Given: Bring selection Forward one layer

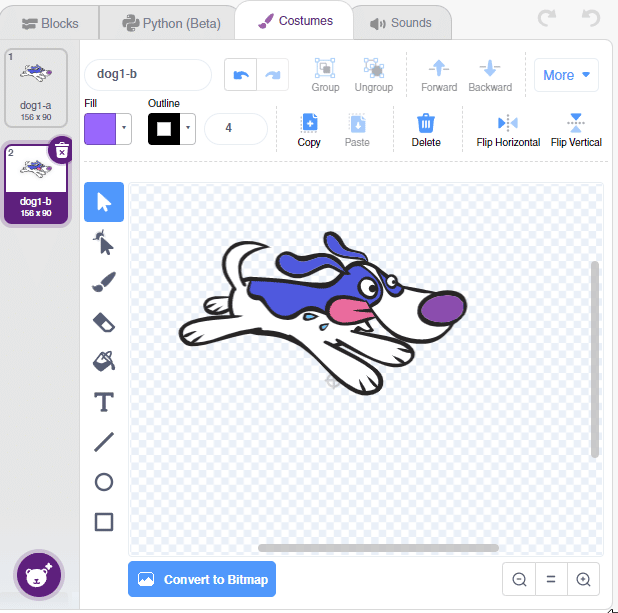Looking at the screenshot, I should pyautogui.click(x=439, y=75).
